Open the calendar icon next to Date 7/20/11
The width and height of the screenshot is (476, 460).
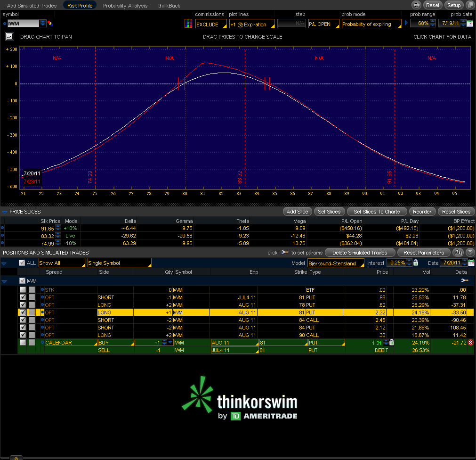pos(471,263)
